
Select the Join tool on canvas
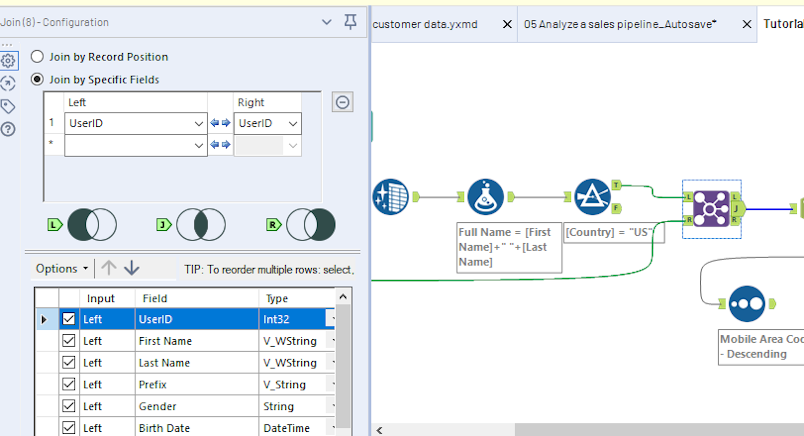pos(711,209)
